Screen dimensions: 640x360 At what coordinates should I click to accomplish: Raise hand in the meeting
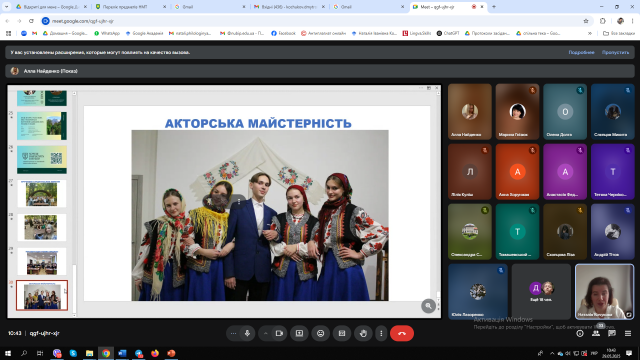pyautogui.click(x=363, y=333)
